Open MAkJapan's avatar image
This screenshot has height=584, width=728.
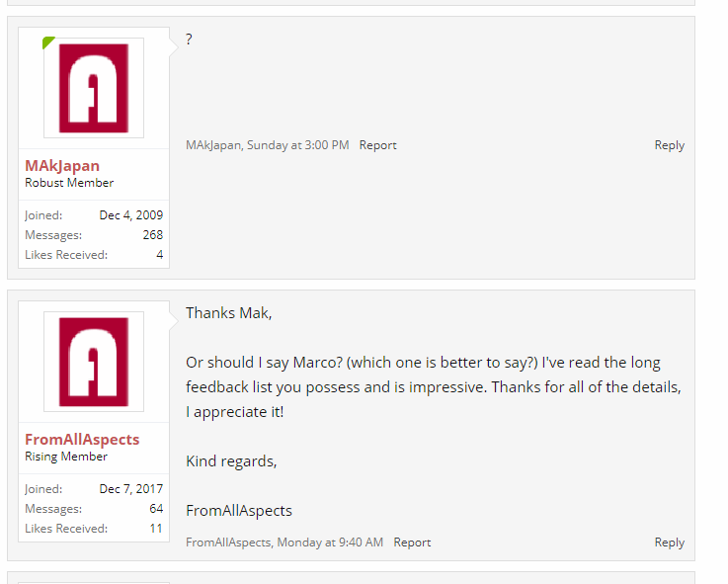click(x=94, y=88)
